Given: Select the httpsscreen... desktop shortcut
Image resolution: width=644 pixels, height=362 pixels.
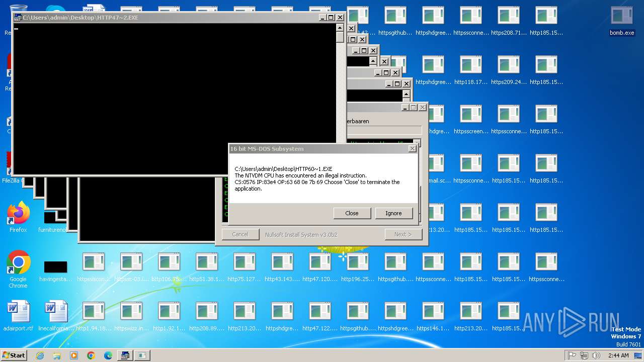Looking at the screenshot, I should pos(471,120).
